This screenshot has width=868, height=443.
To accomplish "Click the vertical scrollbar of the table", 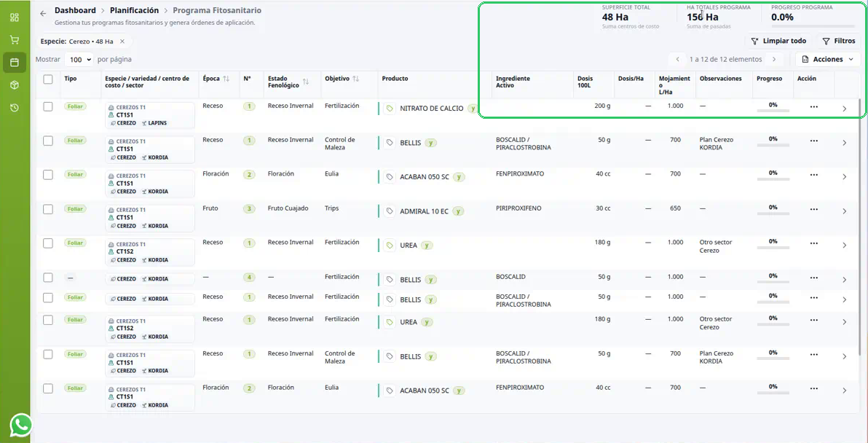I will [x=860, y=227].
